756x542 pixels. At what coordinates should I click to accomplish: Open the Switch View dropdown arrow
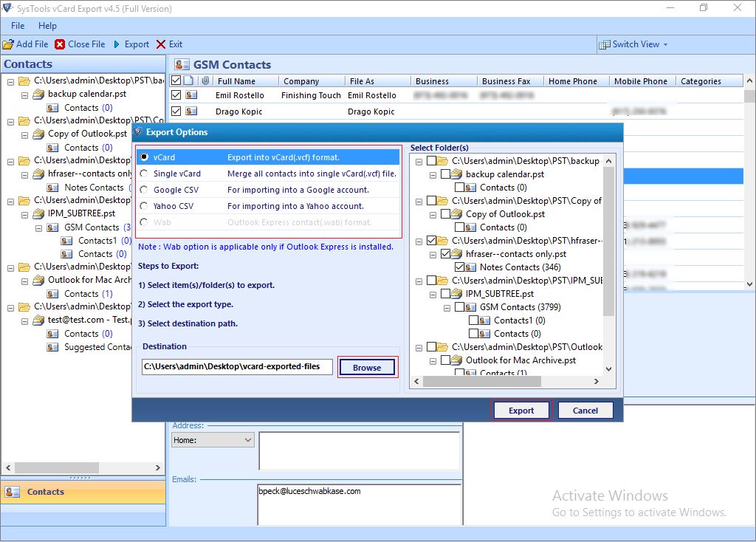click(665, 45)
